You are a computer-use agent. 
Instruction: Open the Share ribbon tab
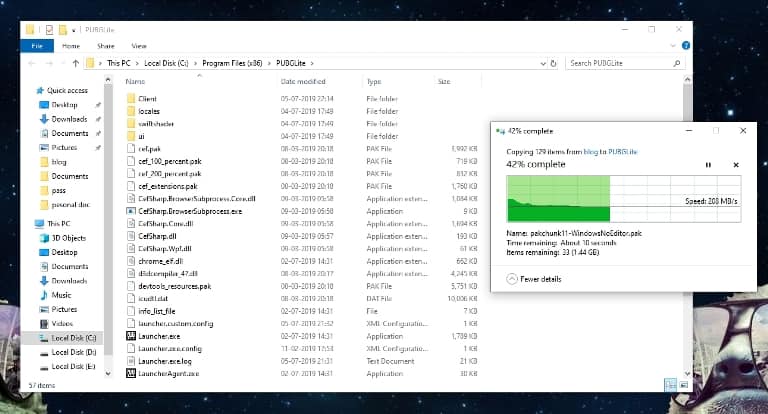105,45
